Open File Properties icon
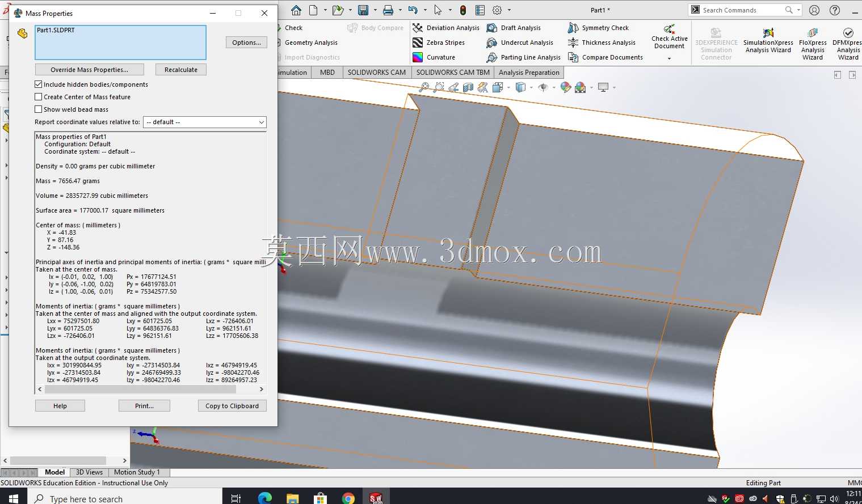Image resolution: width=862 pixels, height=504 pixels. coord(480,10)
